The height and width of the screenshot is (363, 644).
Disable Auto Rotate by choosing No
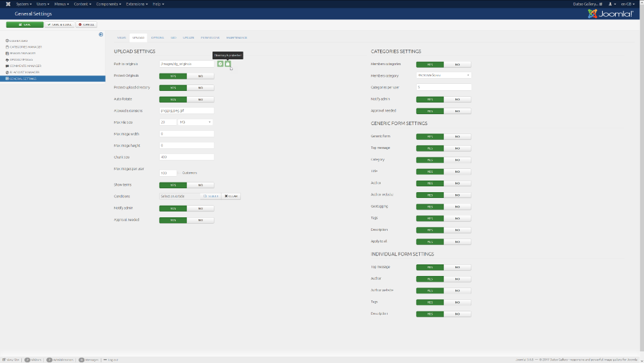click(x=200, y=99)
